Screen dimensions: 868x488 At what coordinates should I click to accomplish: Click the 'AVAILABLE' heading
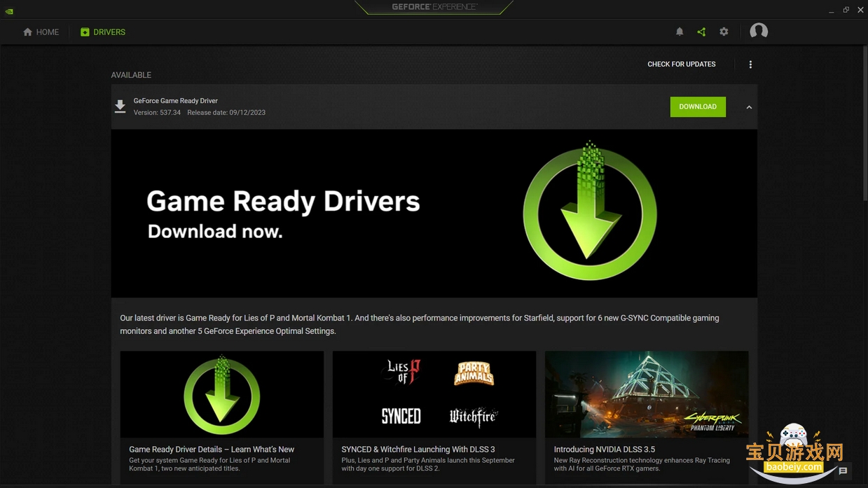(131, 75)
